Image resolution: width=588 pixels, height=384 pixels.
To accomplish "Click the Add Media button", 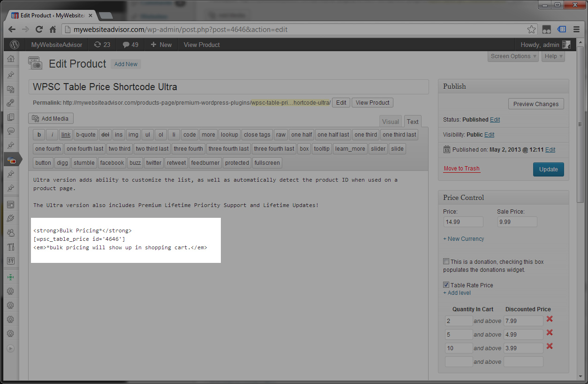I will tap(51, 119).
